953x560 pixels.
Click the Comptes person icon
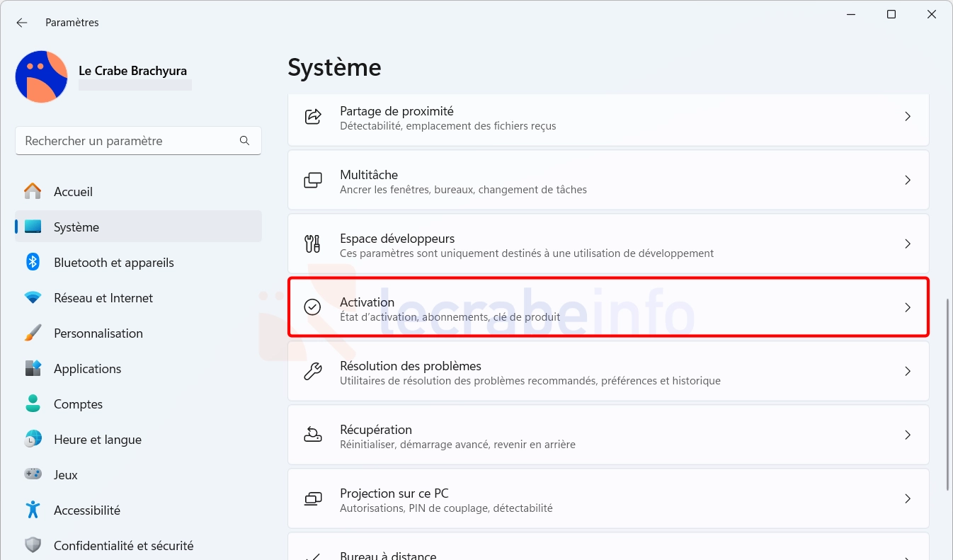pos(33,404)
